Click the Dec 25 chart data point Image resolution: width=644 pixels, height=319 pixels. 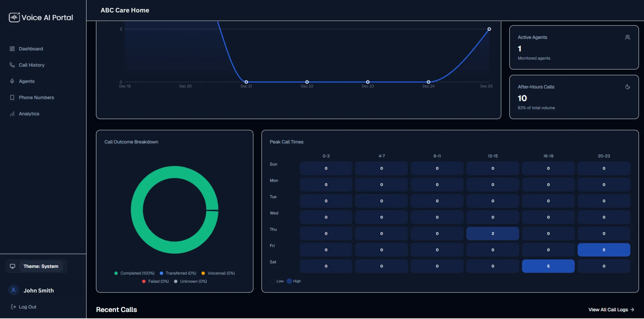(489, 29)
